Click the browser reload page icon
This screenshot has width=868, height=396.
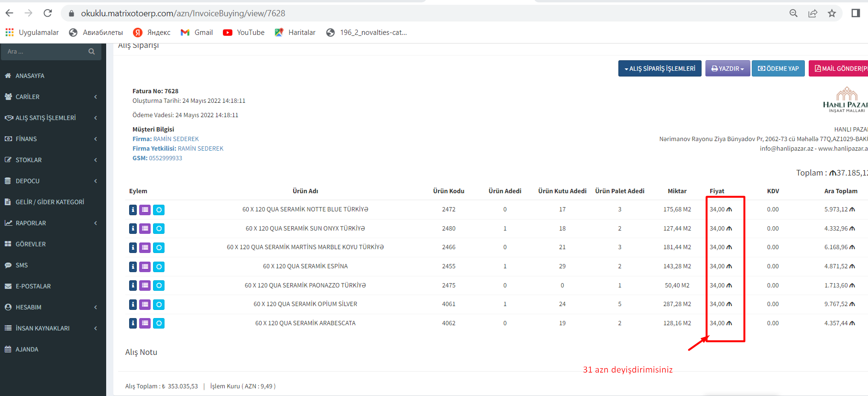47,13
